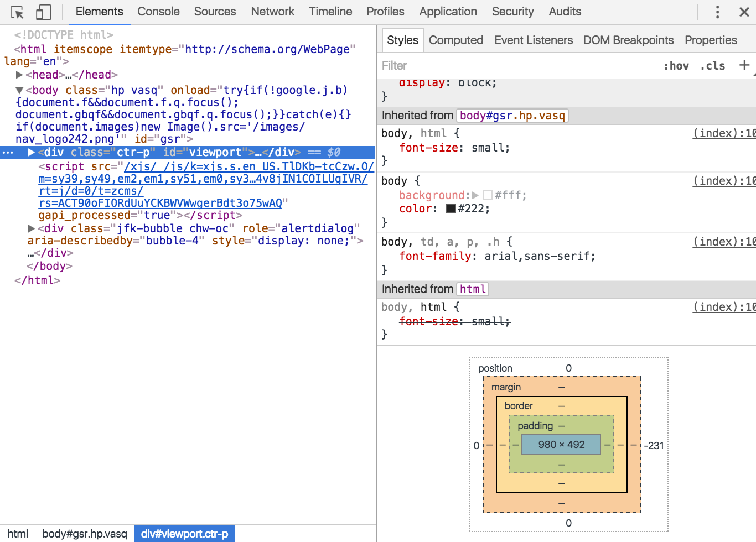Focus the Filter styles input field
Image resolution: width=756 pixels, height=542 pixels.
click(515, 66)
